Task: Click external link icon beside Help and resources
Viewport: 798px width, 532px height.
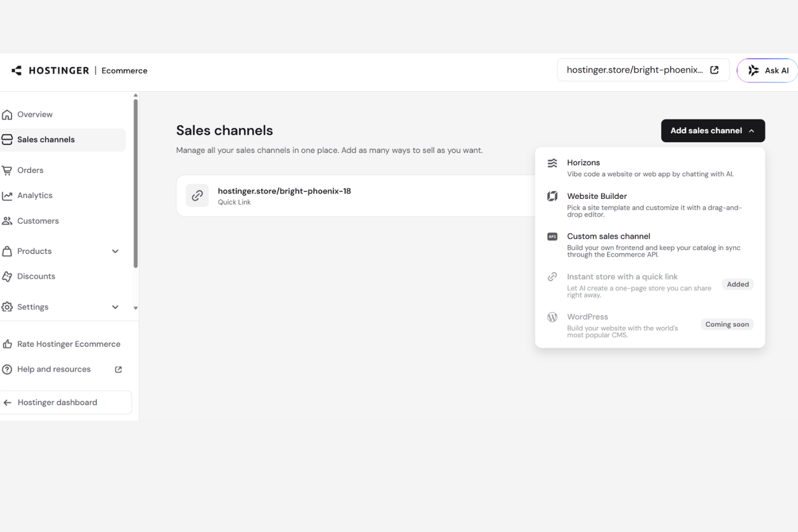Action: point(119,369)
